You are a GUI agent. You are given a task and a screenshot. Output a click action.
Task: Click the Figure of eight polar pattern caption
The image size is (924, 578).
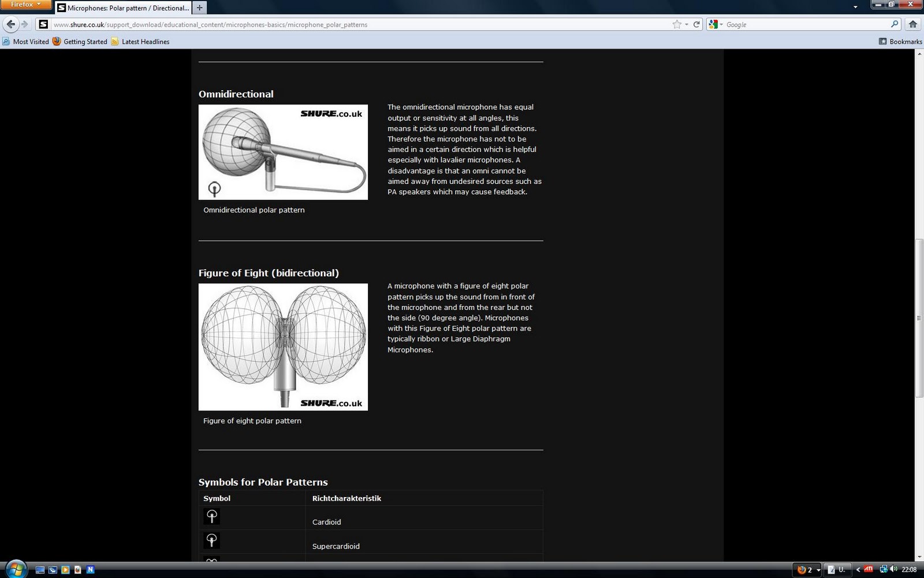[252, 421]
